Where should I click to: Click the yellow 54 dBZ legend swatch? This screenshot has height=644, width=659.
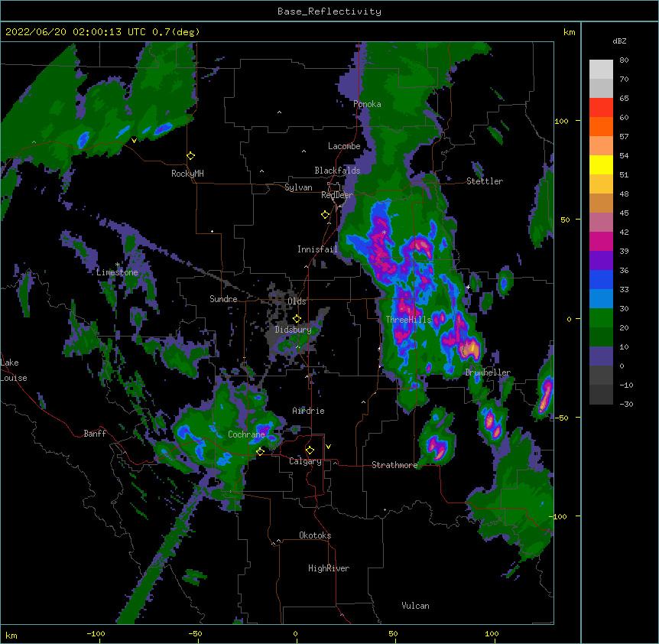(601, 164)
